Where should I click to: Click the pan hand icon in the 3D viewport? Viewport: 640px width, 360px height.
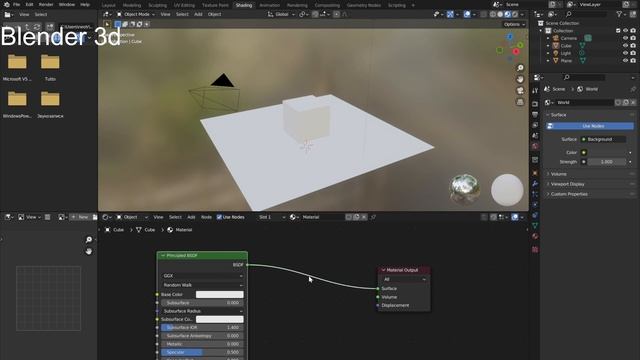pyautogui.click(x=520, y=79)
